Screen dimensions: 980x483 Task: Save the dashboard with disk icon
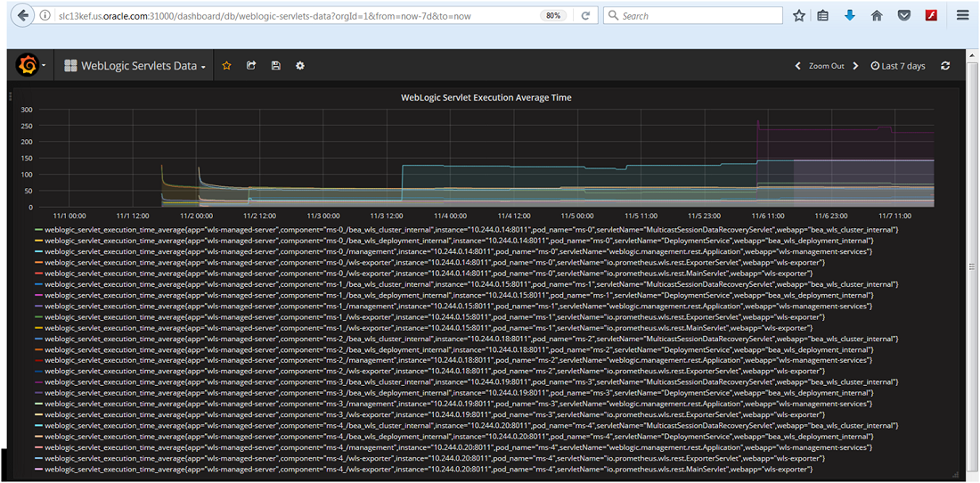coord(275,66)
